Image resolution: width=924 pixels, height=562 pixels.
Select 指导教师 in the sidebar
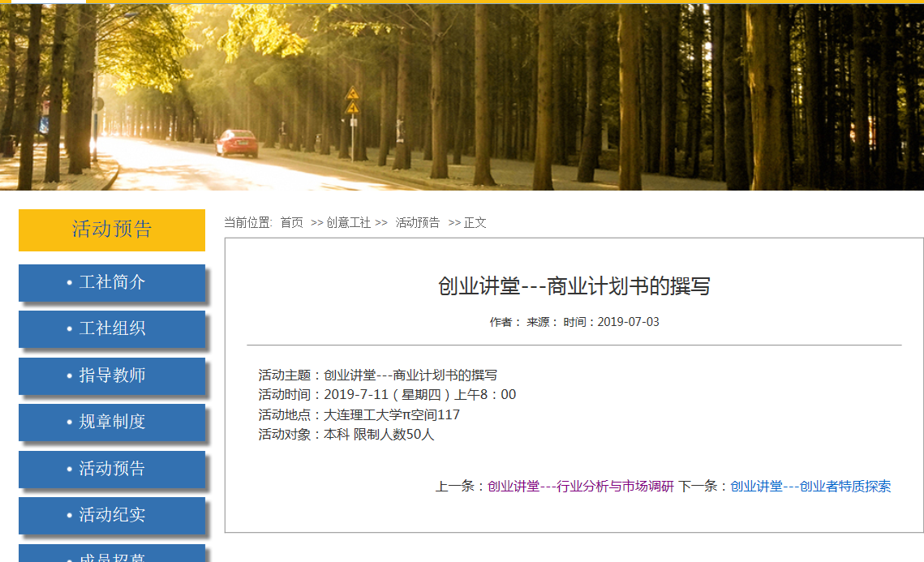(x=112, y=375)
